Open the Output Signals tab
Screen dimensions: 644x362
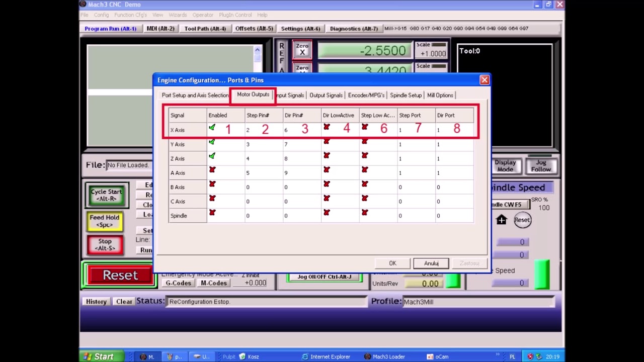pyautogui.click(x=326, y=95)
